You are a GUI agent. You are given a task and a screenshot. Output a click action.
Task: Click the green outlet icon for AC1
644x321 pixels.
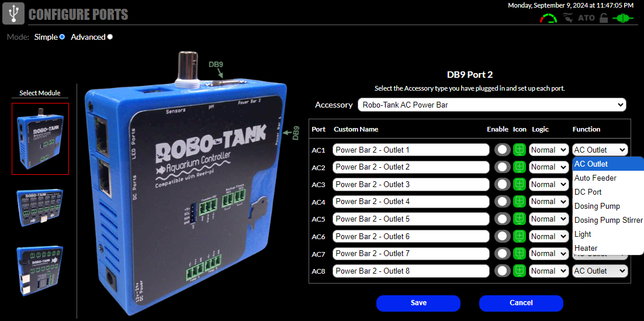tap(519, 150)
